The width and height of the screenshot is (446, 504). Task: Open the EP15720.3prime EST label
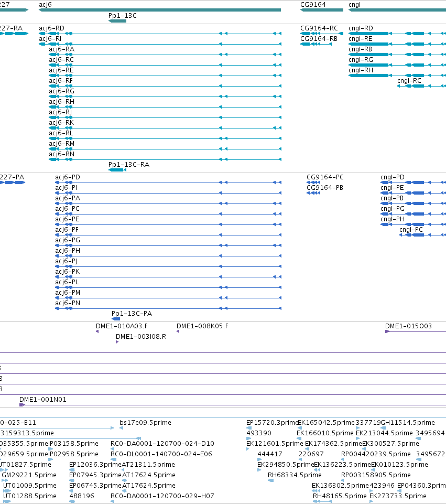click(273, 423)
